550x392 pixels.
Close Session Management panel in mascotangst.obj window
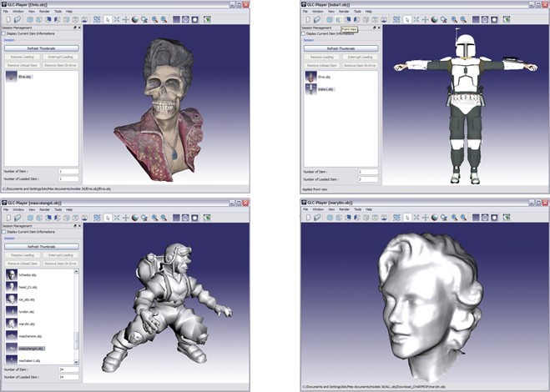pyautogui.click(x=79, y=226)
